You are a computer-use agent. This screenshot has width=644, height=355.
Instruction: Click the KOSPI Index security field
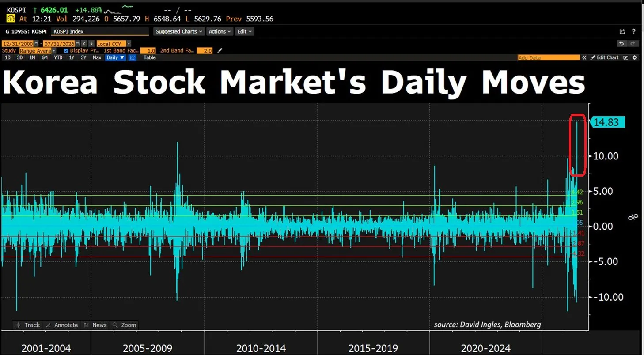[x=100, y=31]
